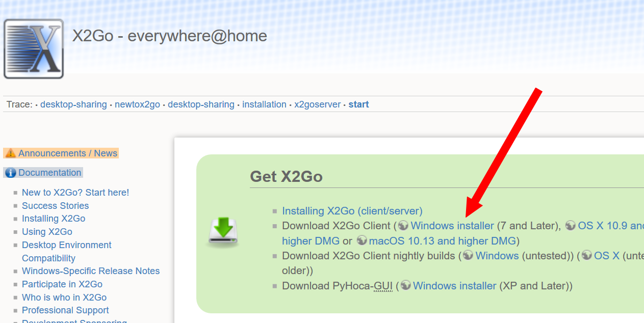The image size is (644, 323).
Task: Download PyHoca-GUI Windows installer (XP and Later)
Action: click(454, 286)
